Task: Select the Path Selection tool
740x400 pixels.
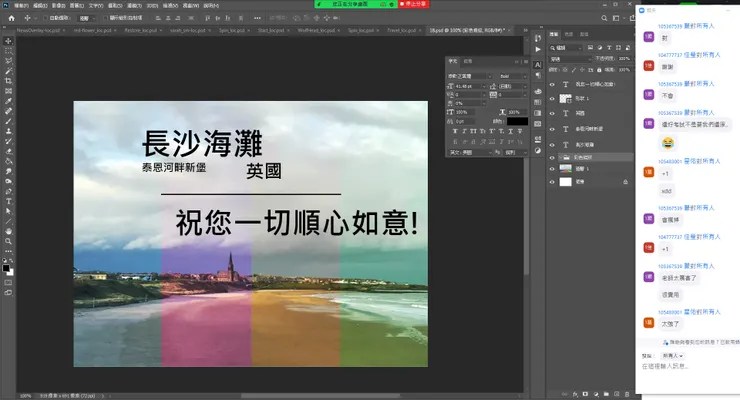Action: pos(8,211)
